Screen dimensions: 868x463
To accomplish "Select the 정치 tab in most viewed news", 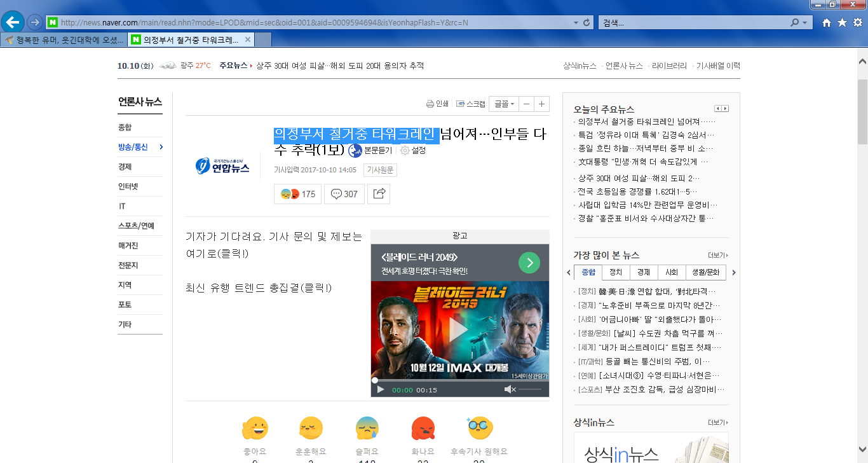I will tap(616, 272).
